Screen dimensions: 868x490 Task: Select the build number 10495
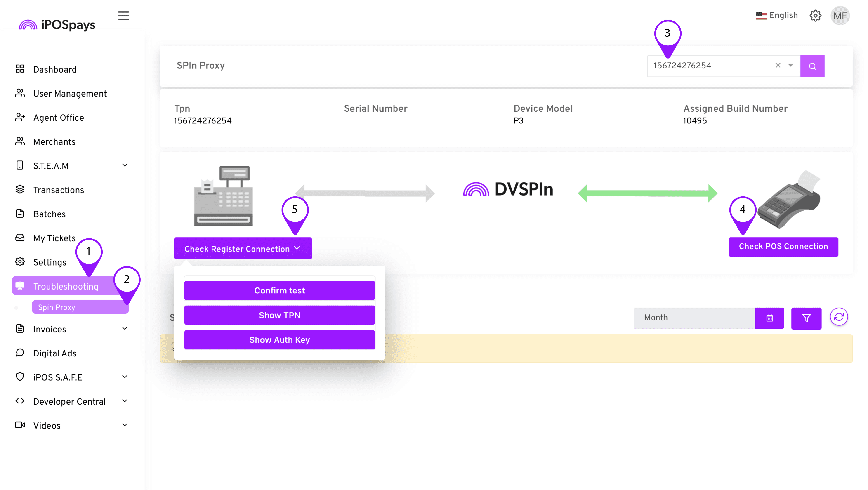click(x=695, y=121)
